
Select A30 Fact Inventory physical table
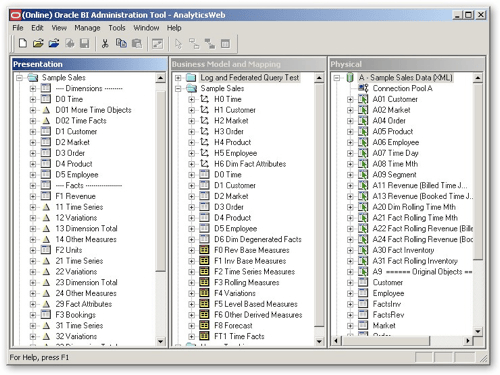click(403, 250)
